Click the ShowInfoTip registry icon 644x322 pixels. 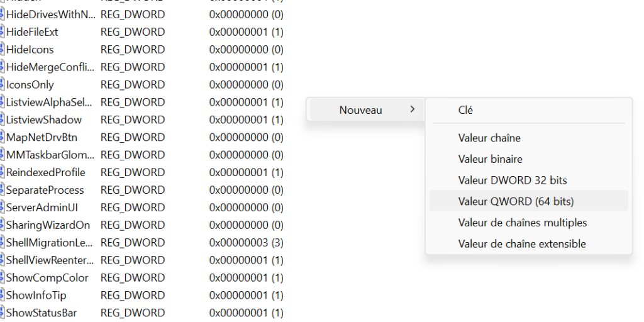click(2, 296)
